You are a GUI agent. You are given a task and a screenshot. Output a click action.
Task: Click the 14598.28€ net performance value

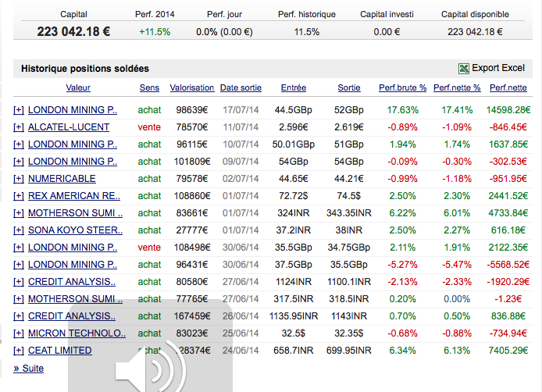pyautogui.click(x=508, y=110)
